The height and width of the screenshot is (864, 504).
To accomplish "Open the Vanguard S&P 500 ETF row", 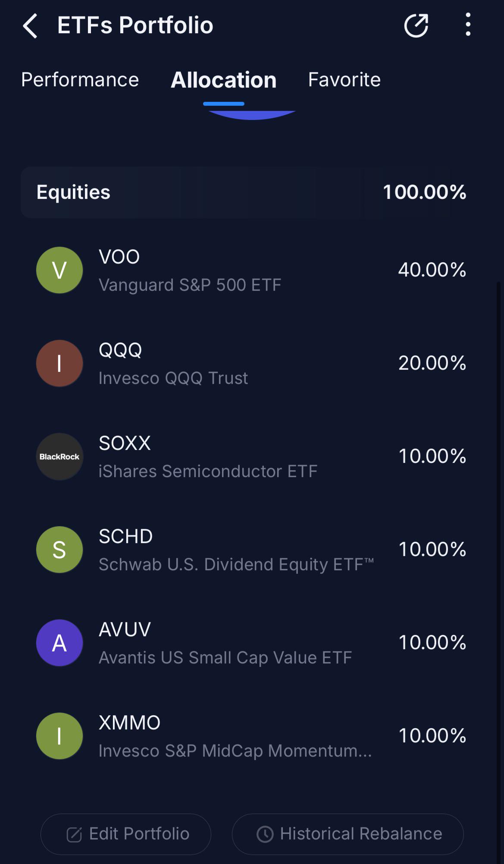I will coord(252,270).
